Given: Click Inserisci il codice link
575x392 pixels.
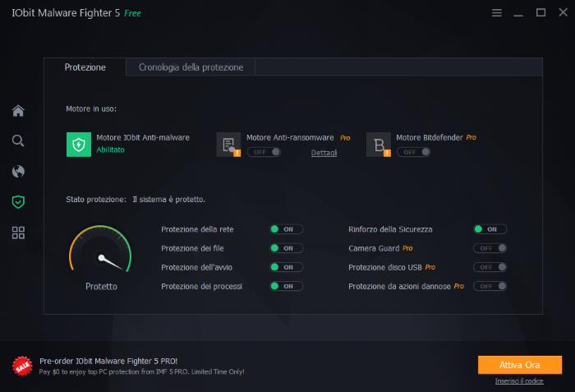Looking at the screenshot, I should (519, 380).
